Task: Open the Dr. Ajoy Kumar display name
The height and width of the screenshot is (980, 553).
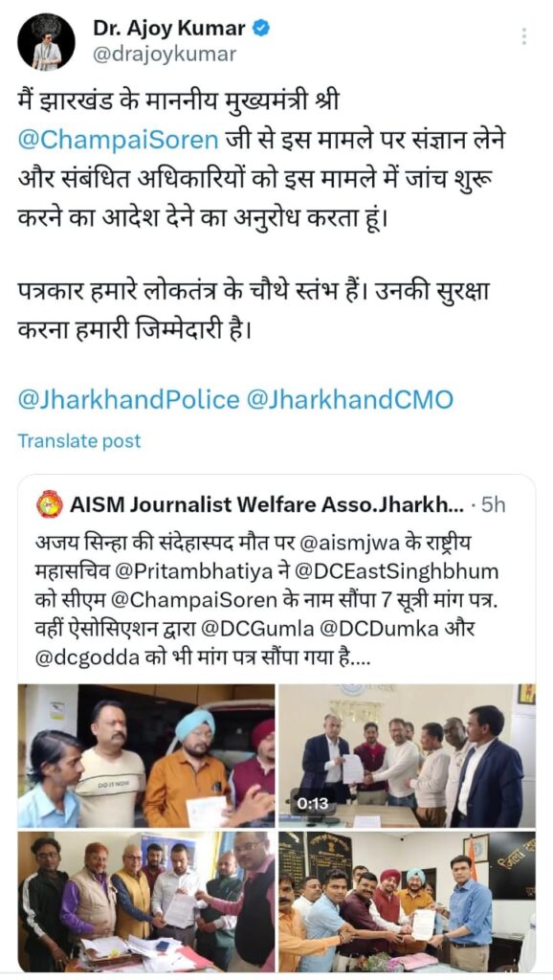Action: point(168,28)
